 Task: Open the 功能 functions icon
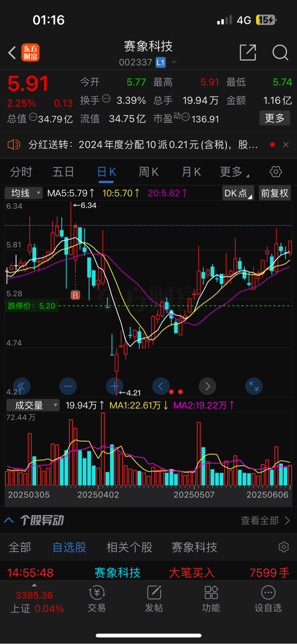coord(211,599)
